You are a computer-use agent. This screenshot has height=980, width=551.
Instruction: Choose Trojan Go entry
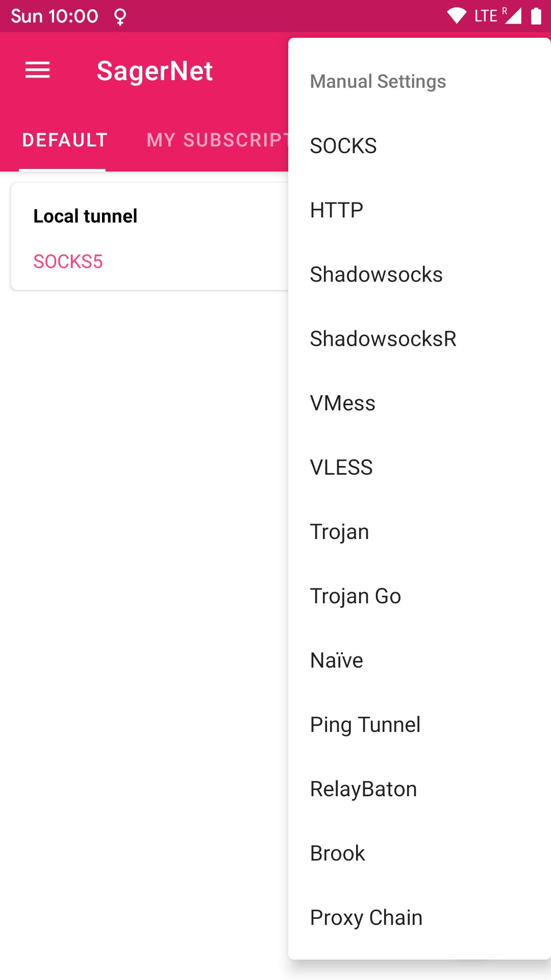click(x=356, y=596)
